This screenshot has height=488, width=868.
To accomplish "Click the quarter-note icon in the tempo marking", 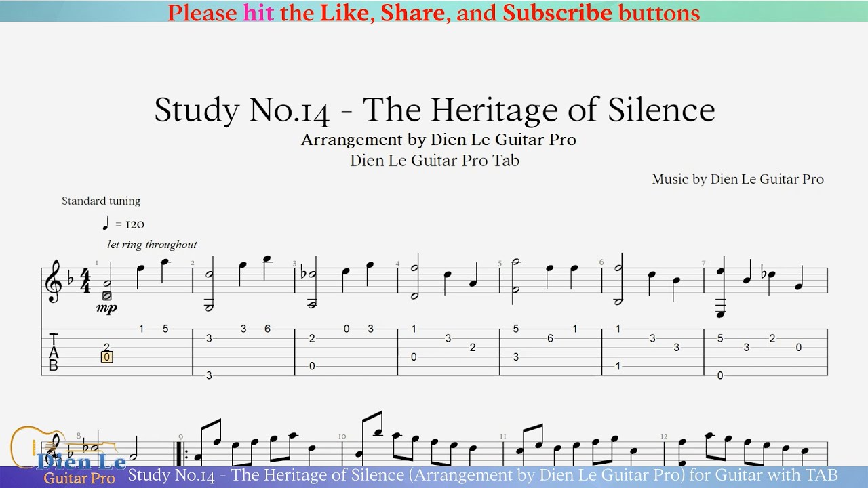I will tap(105, 223).
